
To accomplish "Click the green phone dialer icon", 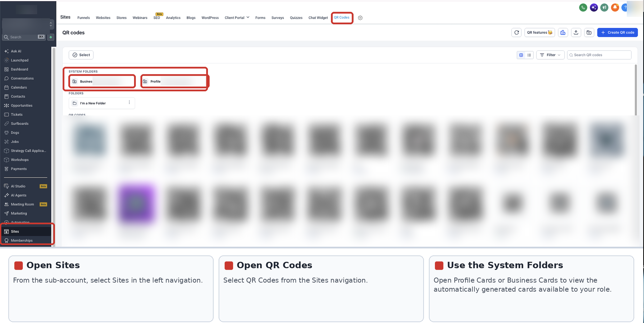I will click(x=583, y=7).
